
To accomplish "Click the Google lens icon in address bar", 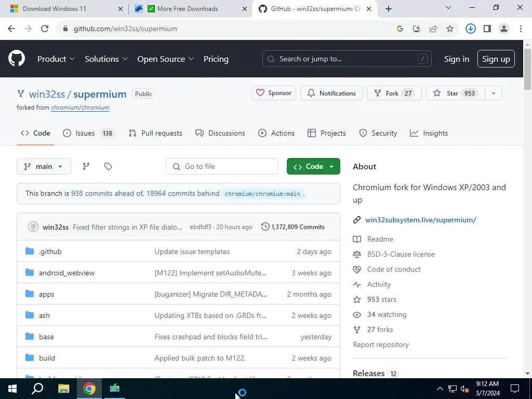I will coord(400,29).
